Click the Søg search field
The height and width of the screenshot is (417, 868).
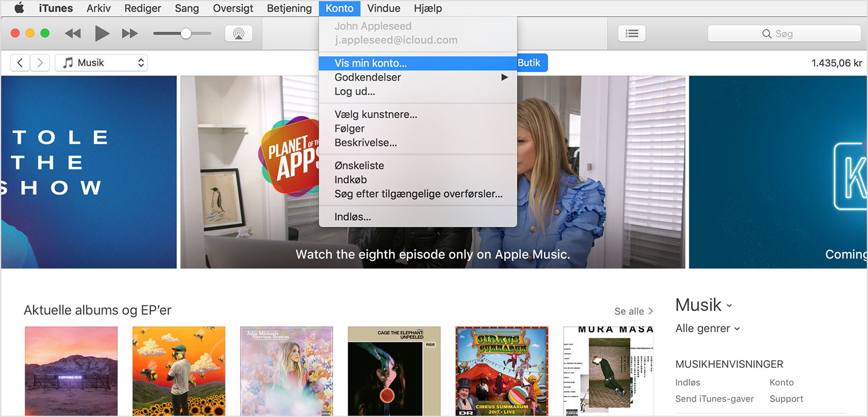tap(785, 34)
